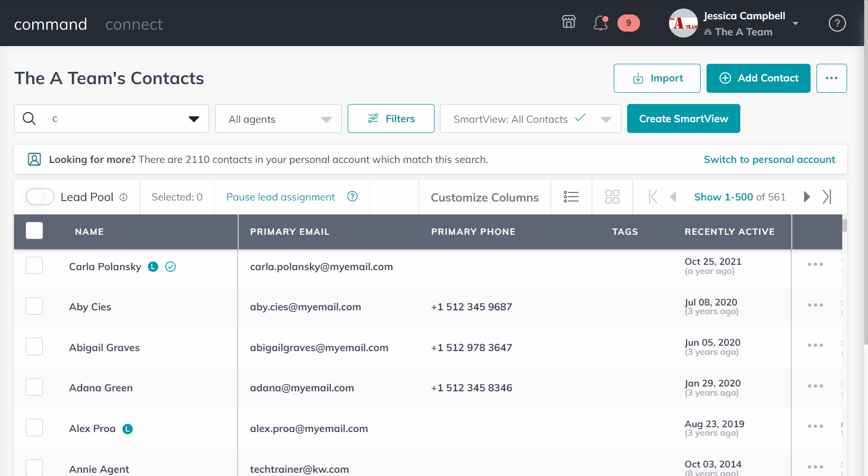This screenshot has height=476, width=868.
Task: Click the page scrollbar on right edge
Action: (865, 172)
